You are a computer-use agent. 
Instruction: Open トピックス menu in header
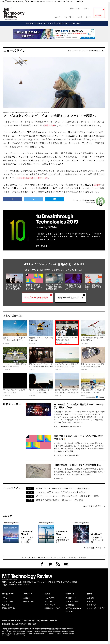point(57,17)
